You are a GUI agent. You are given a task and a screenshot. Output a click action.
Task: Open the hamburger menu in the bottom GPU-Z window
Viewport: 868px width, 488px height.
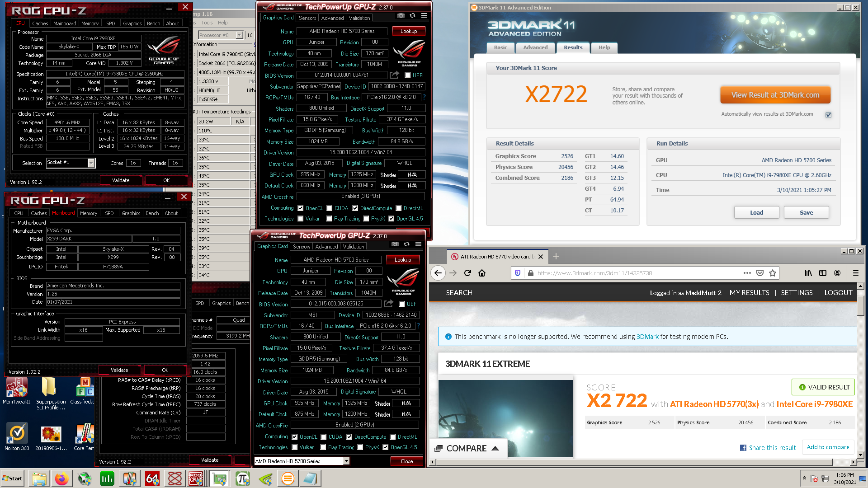tap(418, 244)
